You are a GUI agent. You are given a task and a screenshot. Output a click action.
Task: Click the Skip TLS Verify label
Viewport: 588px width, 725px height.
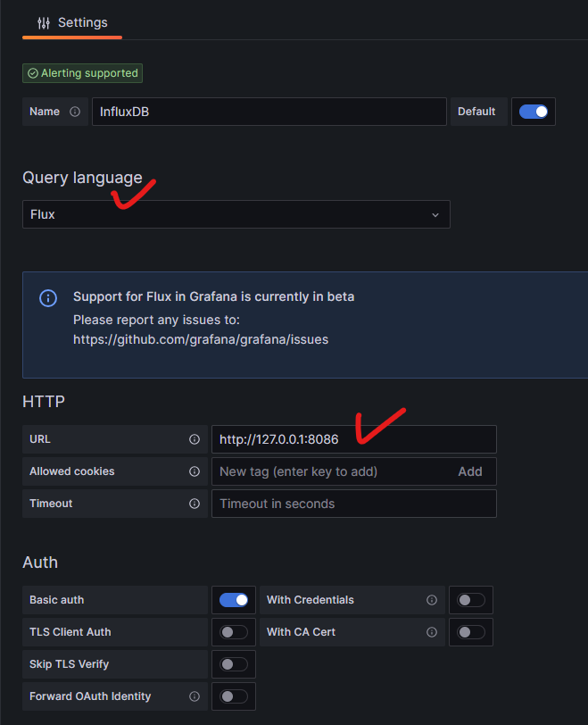pyautogui.click(x=70, y=664)
